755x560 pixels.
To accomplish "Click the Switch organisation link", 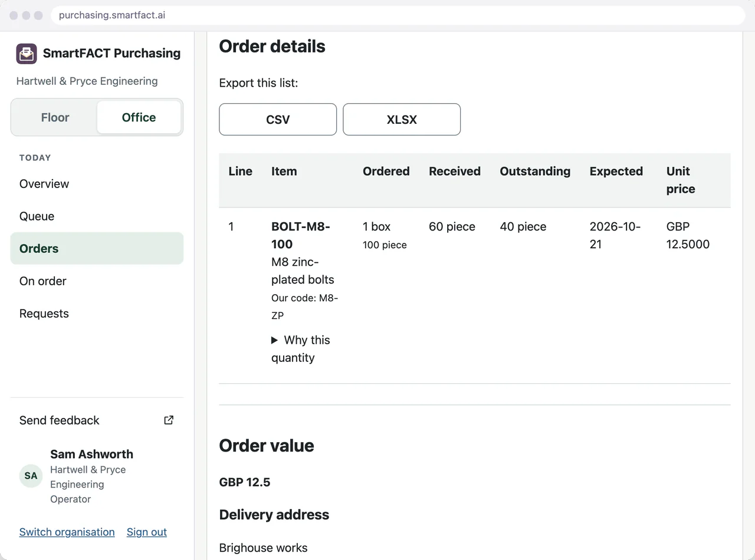I will (67, 532).
